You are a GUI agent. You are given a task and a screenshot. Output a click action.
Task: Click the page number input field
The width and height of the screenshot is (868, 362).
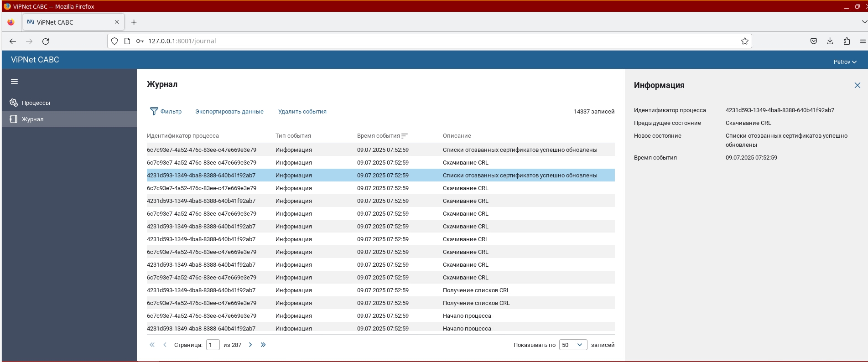click(x=213, y=345)
